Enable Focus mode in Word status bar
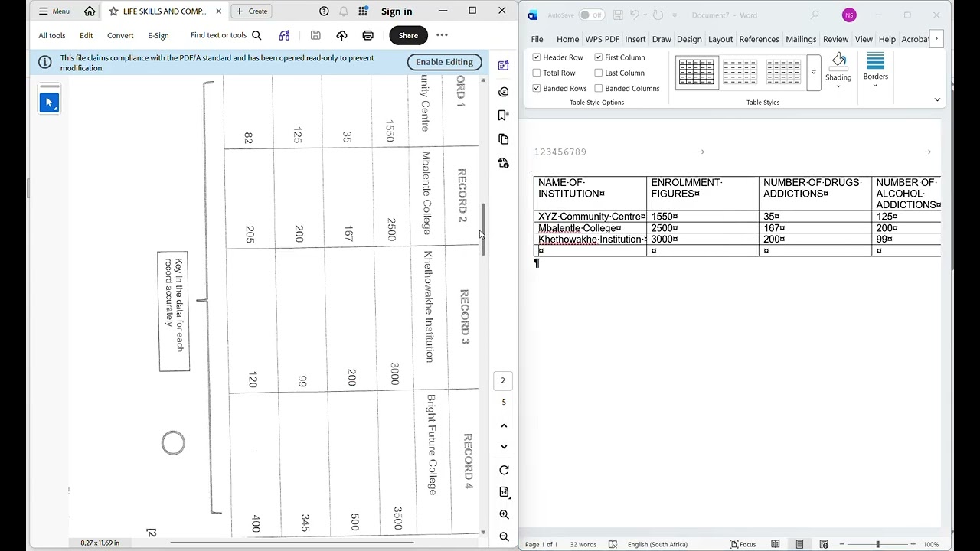 [x=743, y=544]
